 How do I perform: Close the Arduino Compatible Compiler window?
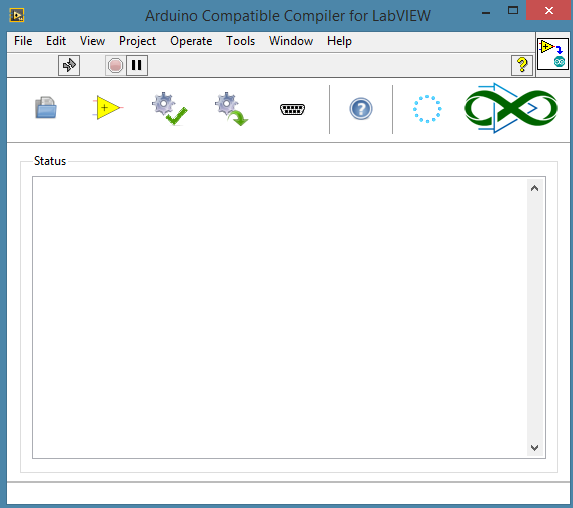pos(549,11)
